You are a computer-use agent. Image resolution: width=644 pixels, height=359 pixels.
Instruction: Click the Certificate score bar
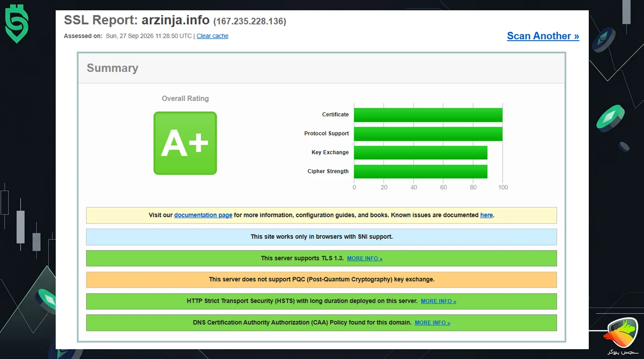(x=428, y=115)
